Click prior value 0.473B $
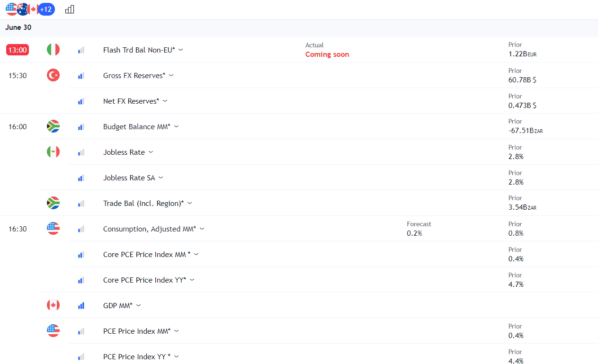The image size is (598, 364). point(523,106)
